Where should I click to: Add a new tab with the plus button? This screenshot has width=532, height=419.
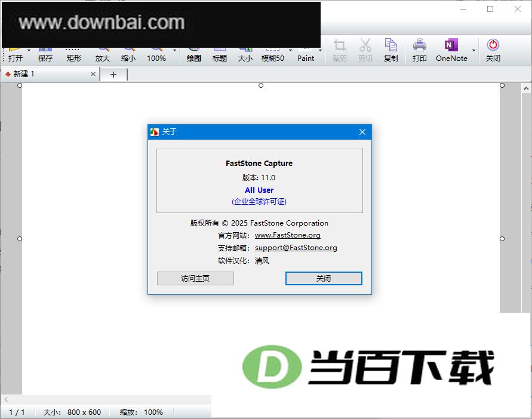tap(113, 74)
